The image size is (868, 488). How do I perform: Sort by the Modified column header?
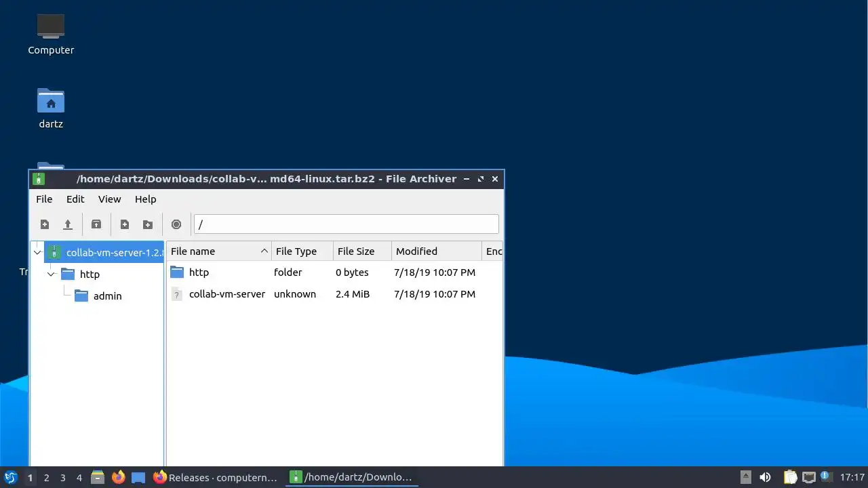click(437, 251)
